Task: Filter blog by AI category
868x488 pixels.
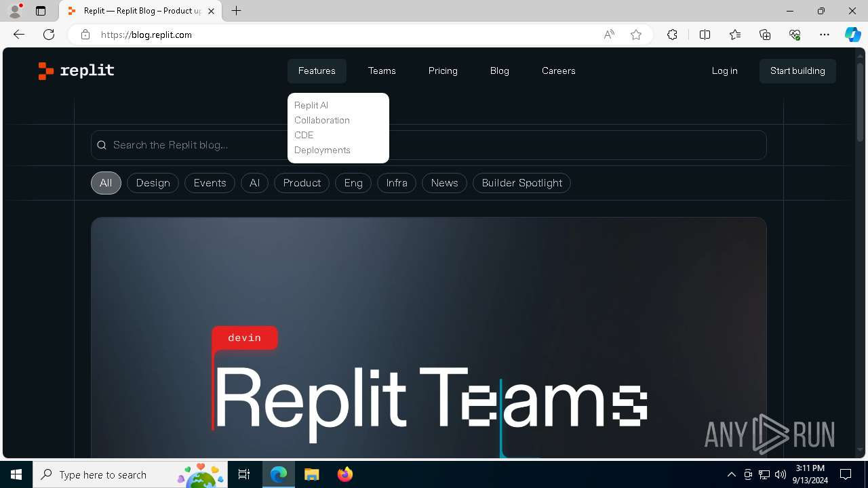Action: [x=254, y=183]
